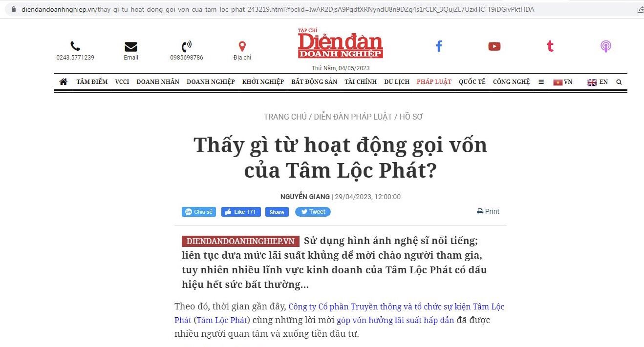The height and width of the screenshot is (347, 644).
Task: Click the hotline phone icon above 0985698786
Action: [187, 47]
